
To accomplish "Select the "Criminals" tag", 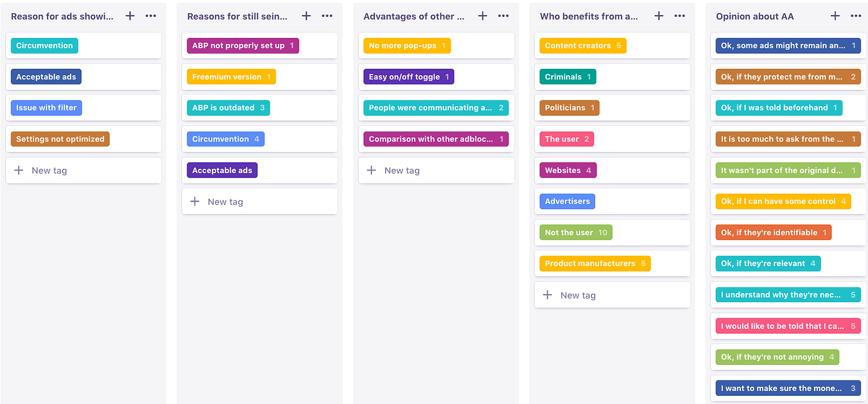I will coord(567,76).
